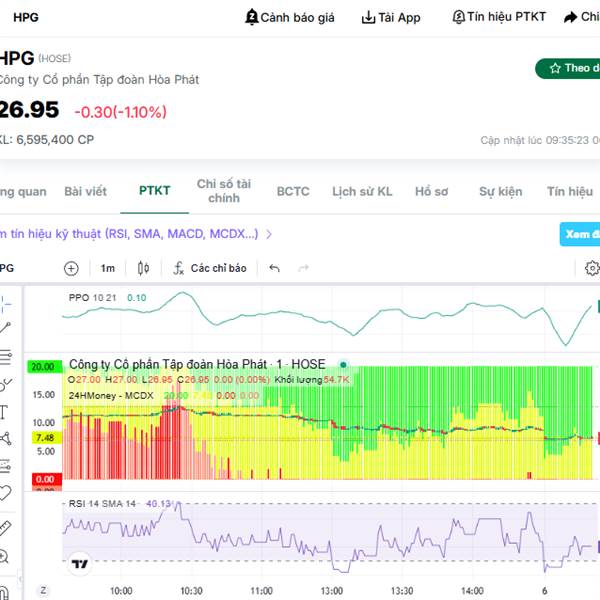Image resolution: width=600 pixels, height=600 pixels.
Task: Click the blue Xem button
Action: (580, 234)
